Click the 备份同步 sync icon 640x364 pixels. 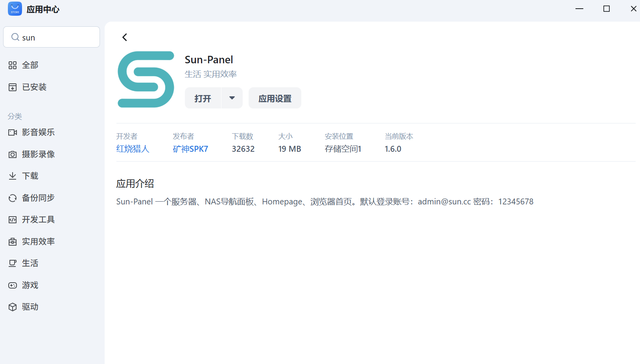tap(13, 198)
